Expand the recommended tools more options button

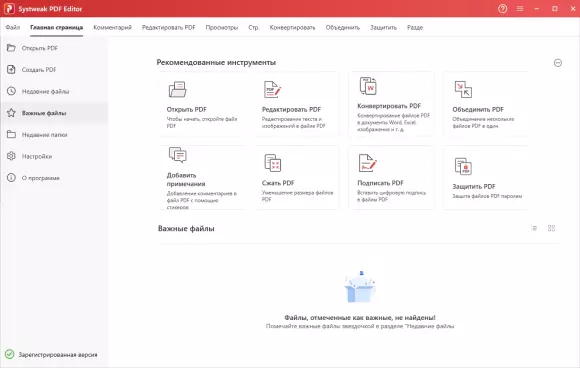click(x=558, y=63)
